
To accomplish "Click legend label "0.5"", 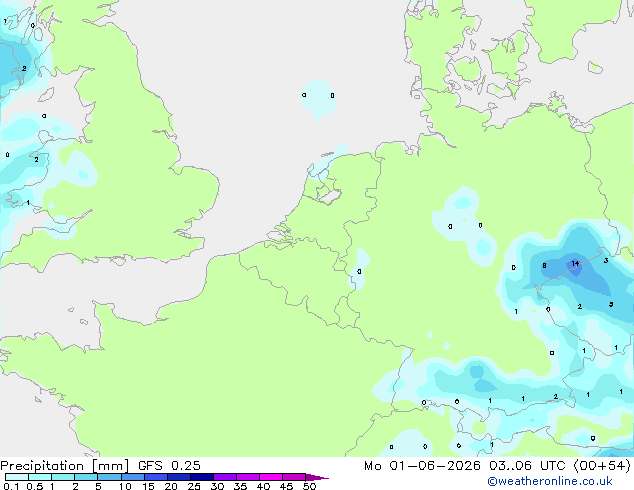I will (x=34, y=486).
